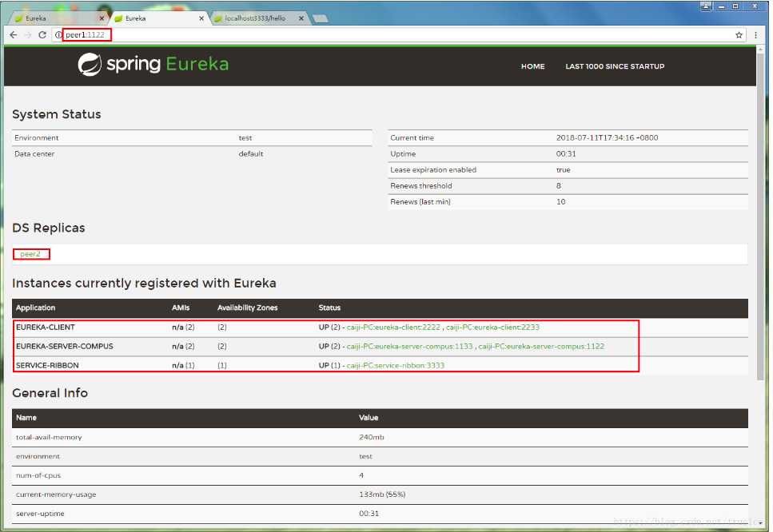Screen dimensions: 773x532
Task: Open caiji-PC:eureka-server-compus:1133 link
Action: click(409, 347)
